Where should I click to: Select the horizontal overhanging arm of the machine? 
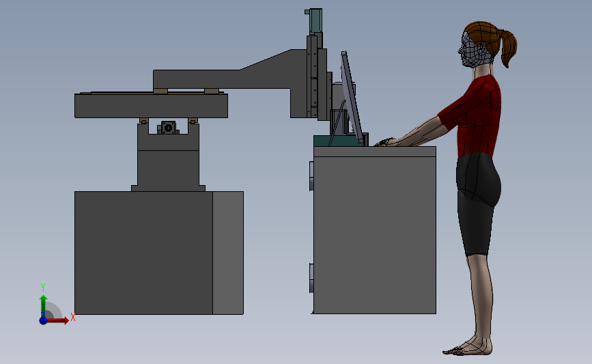(x=230, y=79)
